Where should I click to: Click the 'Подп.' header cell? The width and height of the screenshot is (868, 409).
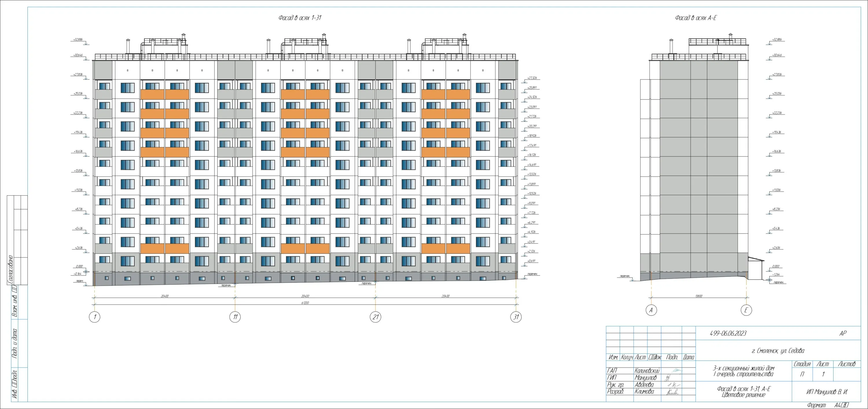pos(672,357)
